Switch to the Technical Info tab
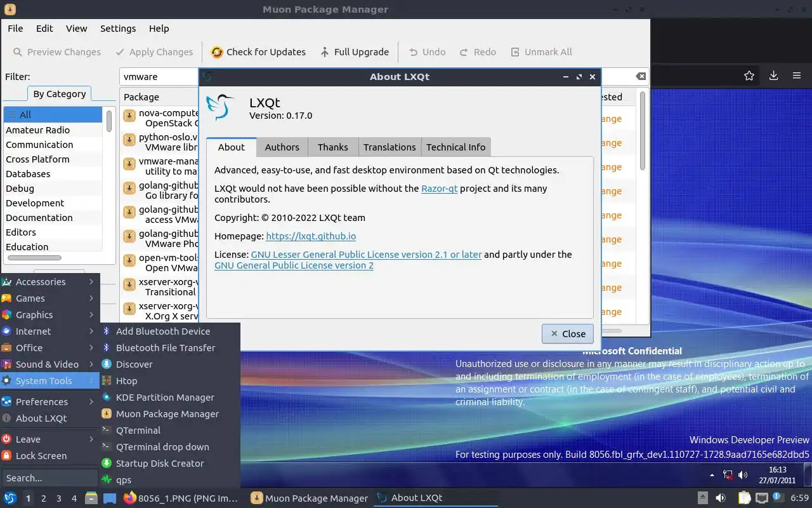This screenshot has width=812, height=508. 455,147
